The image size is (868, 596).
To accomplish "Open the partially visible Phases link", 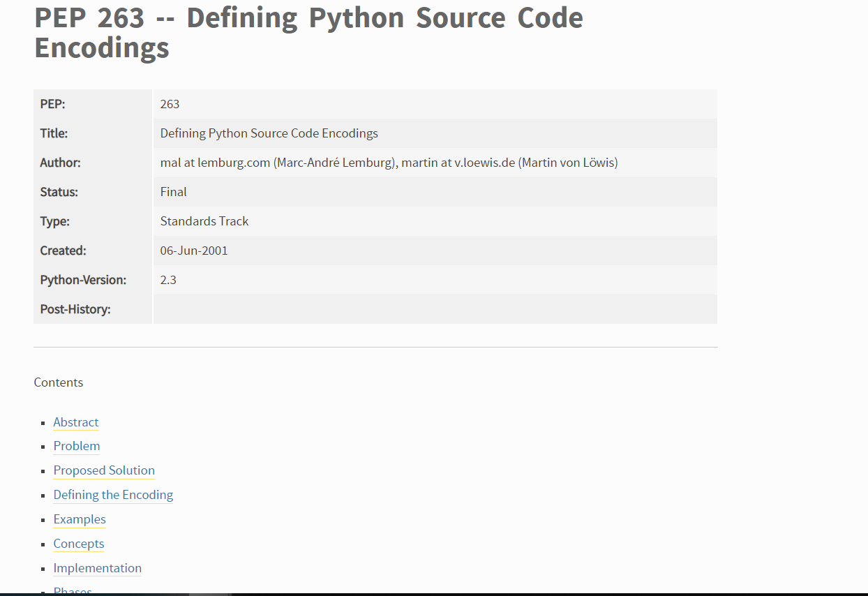I will pyautogui.click(x=73, y=590).
